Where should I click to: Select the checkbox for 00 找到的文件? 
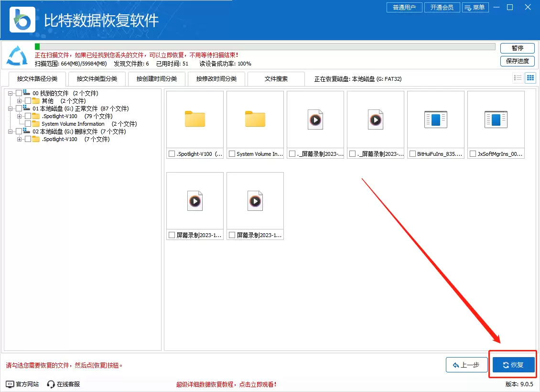pyautogui.click(x=18, y=93)
